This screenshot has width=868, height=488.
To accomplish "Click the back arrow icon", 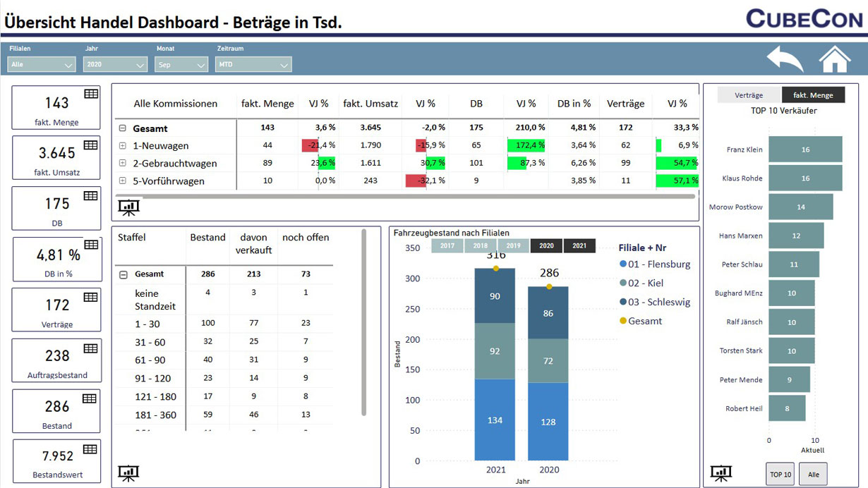I will (x=785, y=59).
